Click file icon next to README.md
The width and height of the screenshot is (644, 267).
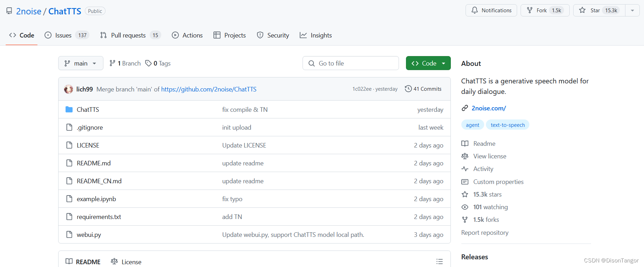click(x=69, y=163)
